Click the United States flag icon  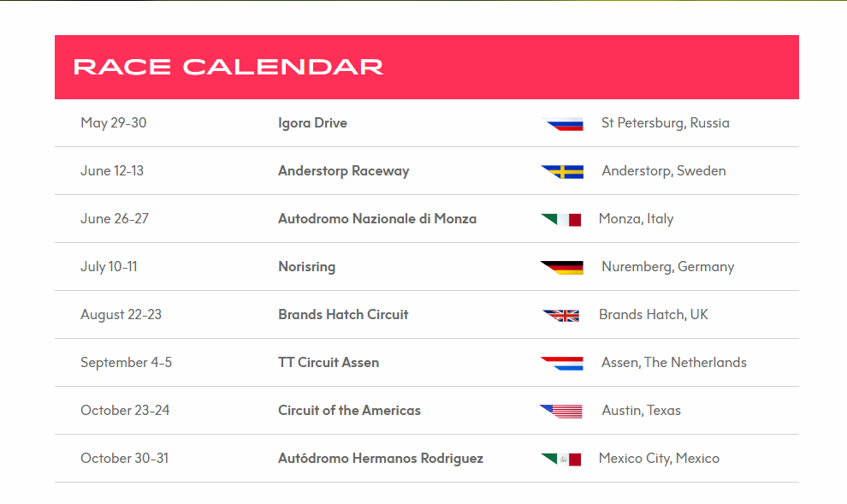[561, 411]
